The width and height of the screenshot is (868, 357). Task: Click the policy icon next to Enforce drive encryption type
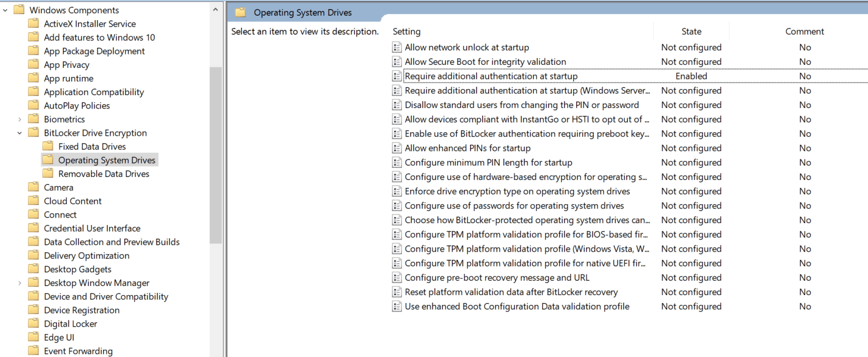pyautogui.click(x=397, y=192)
